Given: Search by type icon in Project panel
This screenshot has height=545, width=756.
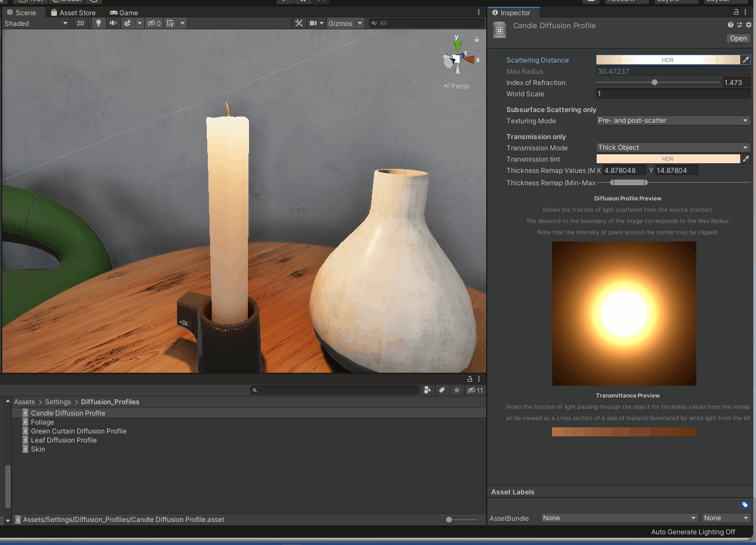Looking at the screenshot, I should [428, 390].
